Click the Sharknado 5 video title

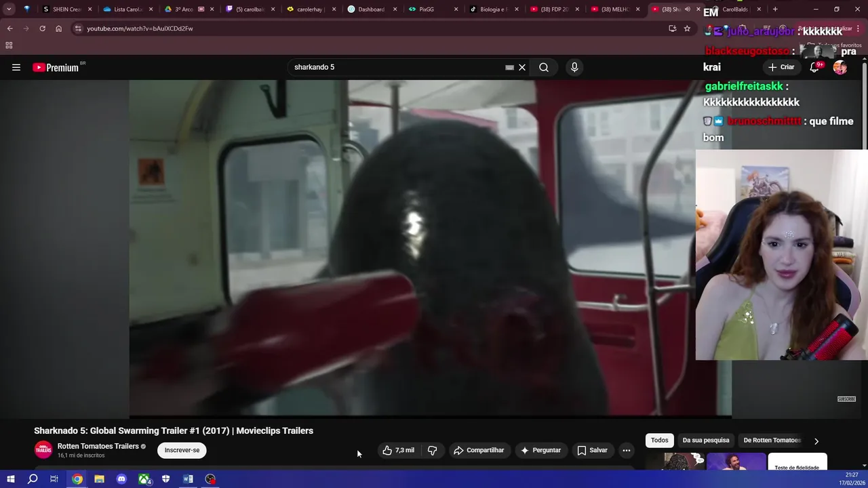[x=174, y=430]
